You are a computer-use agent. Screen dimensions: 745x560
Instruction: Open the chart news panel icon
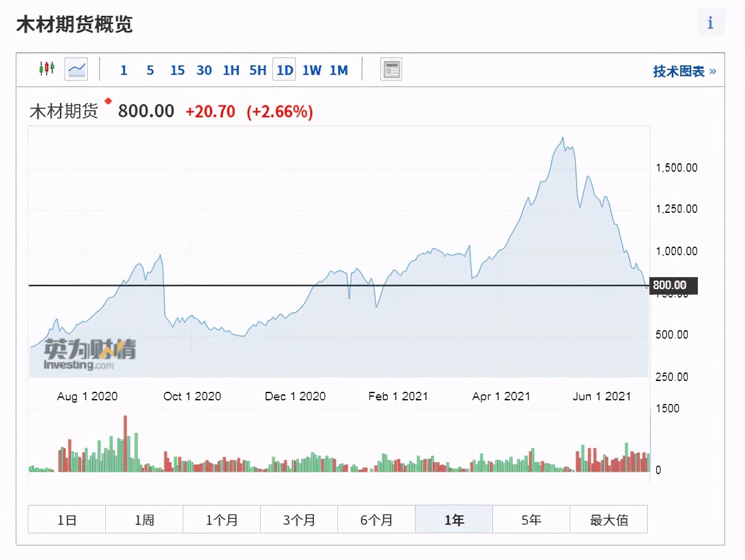[x=391, y=69]
